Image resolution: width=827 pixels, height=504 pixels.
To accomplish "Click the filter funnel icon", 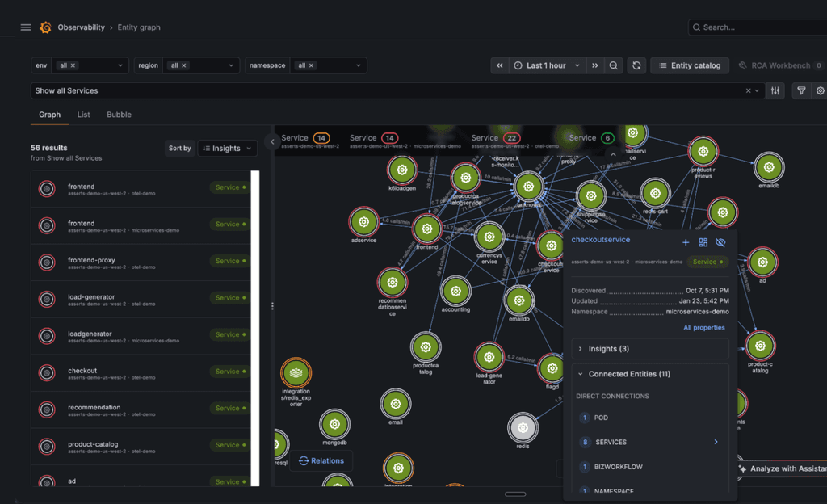I will 801,90.
